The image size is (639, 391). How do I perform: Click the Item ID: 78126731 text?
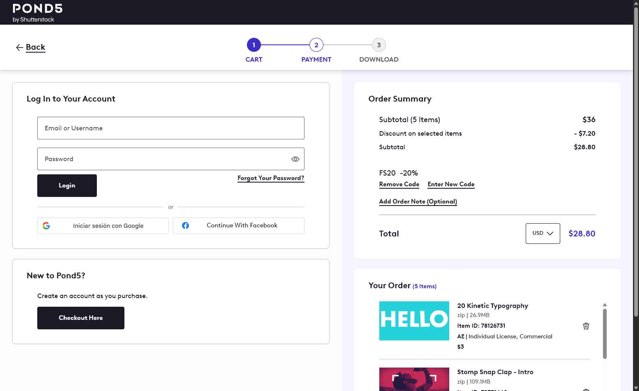[x=481, y=326]
